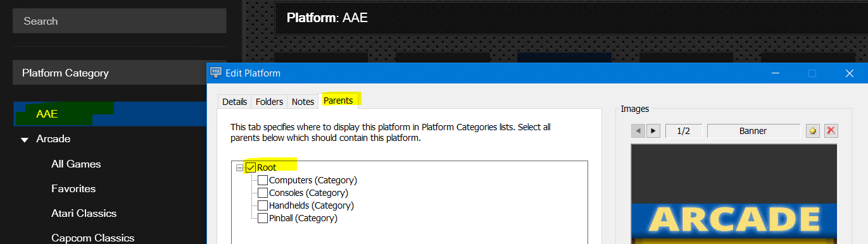Screen dimensions: 868x244
Task: Select Atari Classics in the sidebar
Action: click(84, 213)
